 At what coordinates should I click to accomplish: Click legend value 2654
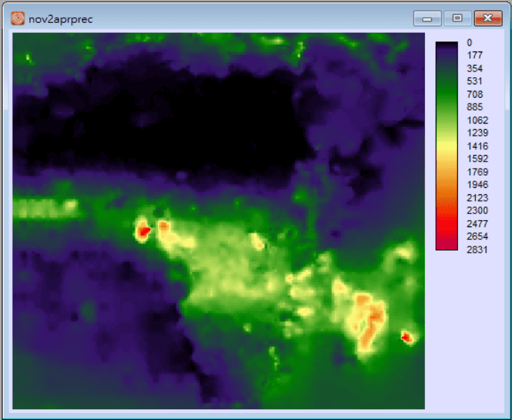[478, 236]
